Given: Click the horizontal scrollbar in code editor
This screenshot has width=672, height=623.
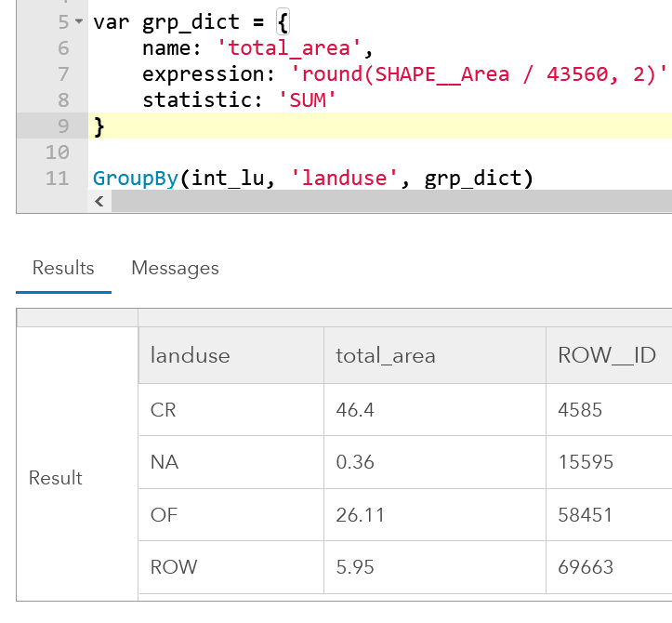Looking at the screenshot, I should coord(390,202).
